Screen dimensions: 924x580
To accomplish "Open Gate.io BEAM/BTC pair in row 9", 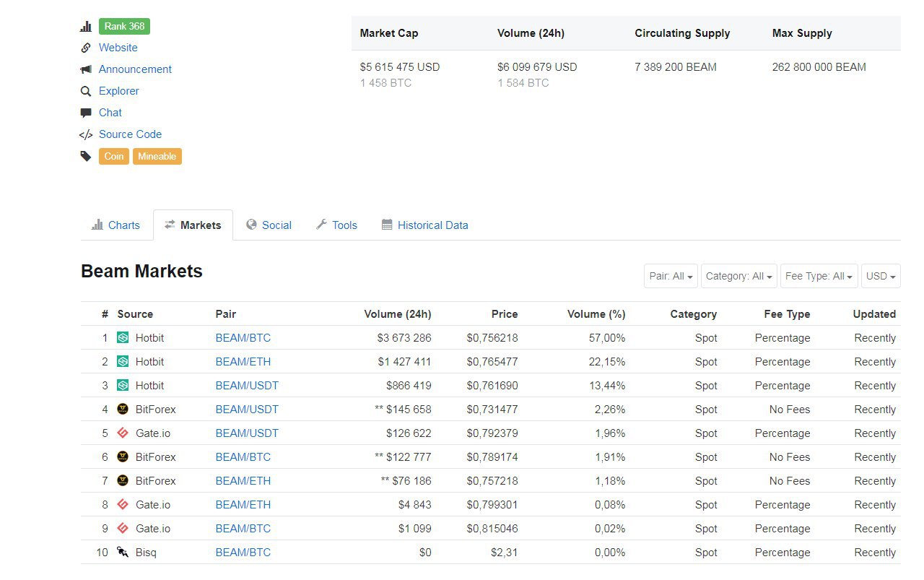I will pos(243,529).
